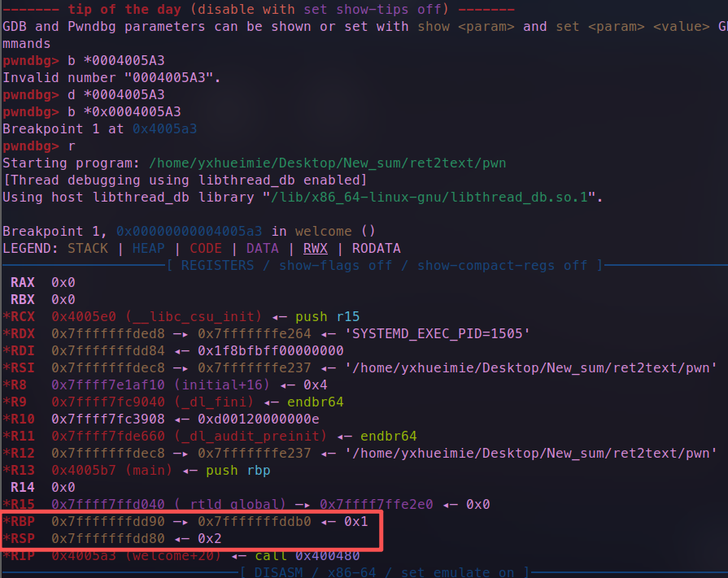The height and width of the screenshot is (578, 728).
Task: Click the 'welcome' function name in the breakpoint hit line
Action: (323, 231)
